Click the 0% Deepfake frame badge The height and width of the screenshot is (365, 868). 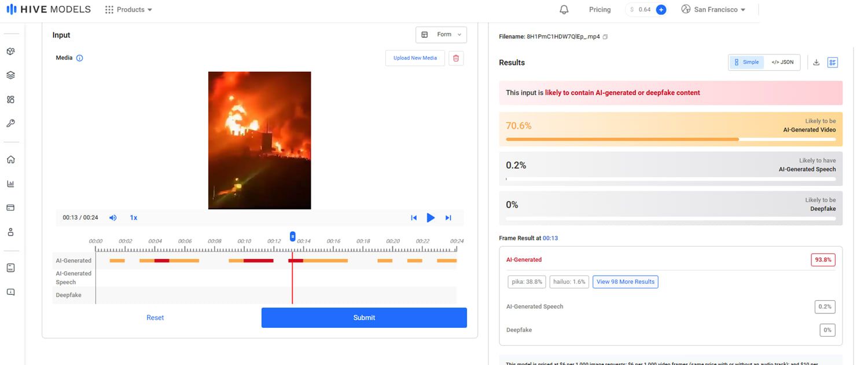[827, 330]
